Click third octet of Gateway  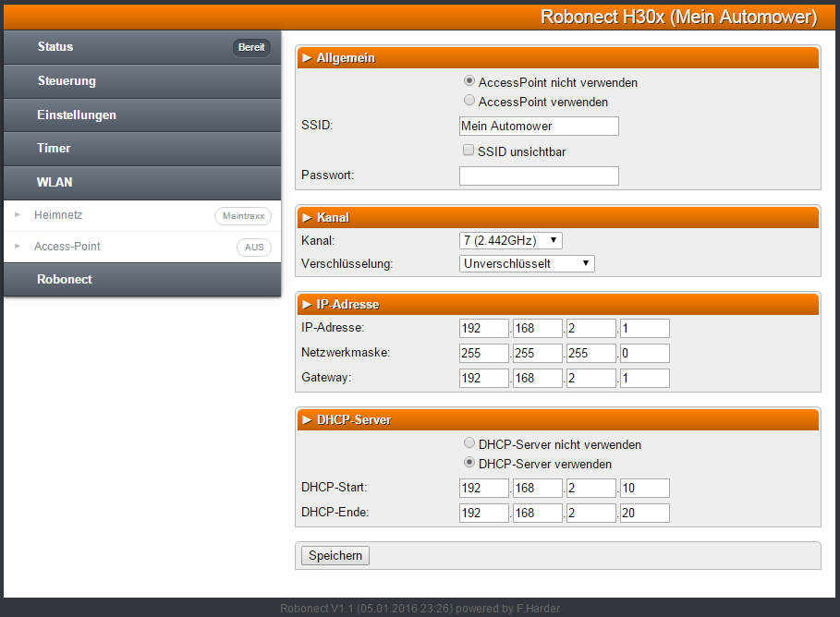(590, 378)
